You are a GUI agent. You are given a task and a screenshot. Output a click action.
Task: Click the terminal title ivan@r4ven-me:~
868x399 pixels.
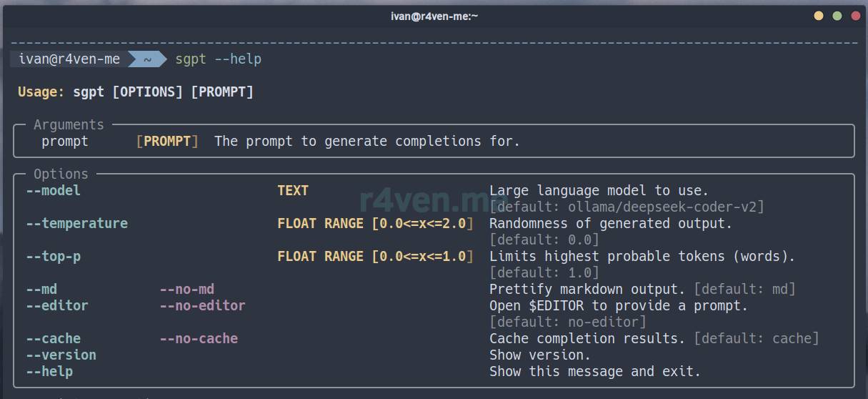pyautogui.click(x=434, y=16)
